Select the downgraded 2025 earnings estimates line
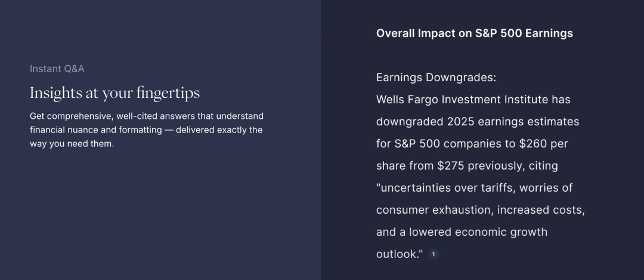644x280 pixels. tap(478, 122)
